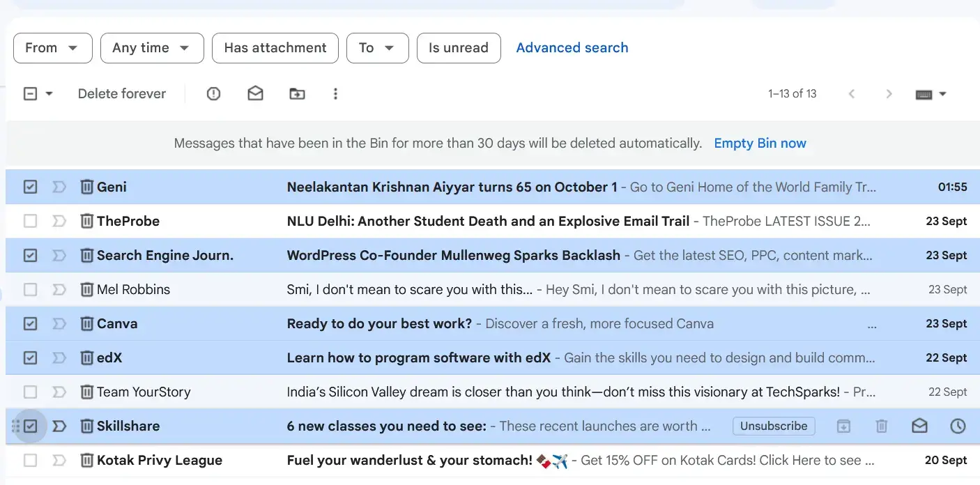The image size is (980, 485).
Task: Toggle importance marker on the Mel Robbins email
Action: coord(59,289)
